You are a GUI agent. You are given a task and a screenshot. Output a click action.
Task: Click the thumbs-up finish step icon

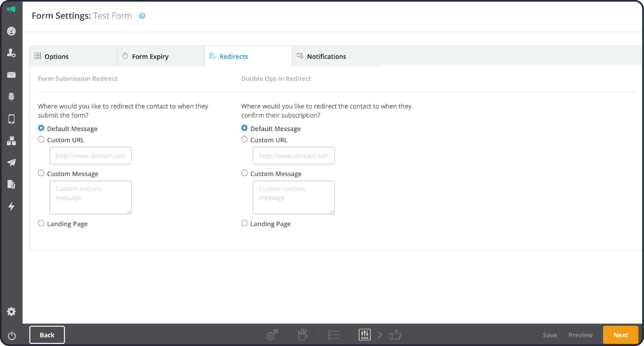click(x=395, y=334)
